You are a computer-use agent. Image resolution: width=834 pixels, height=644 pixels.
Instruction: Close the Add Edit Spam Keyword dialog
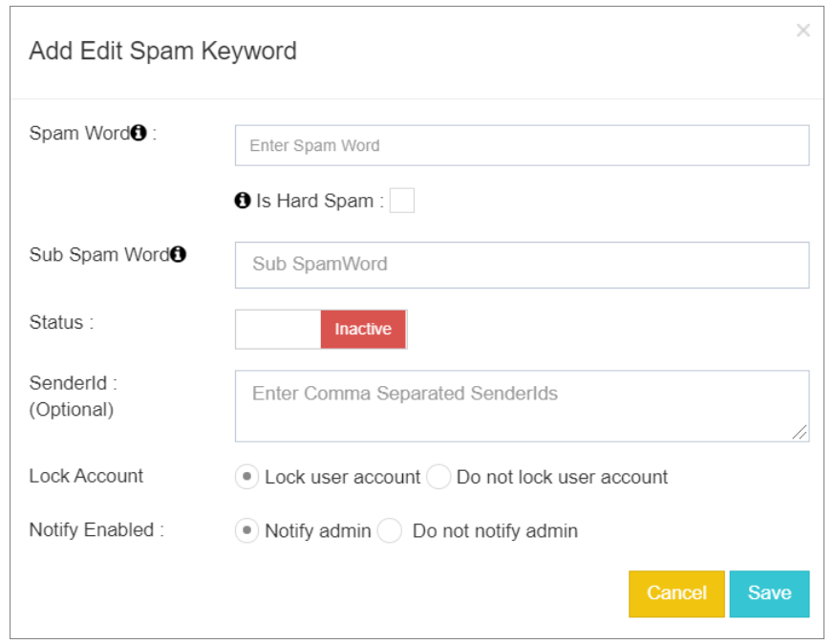click(x=803, y=31)
